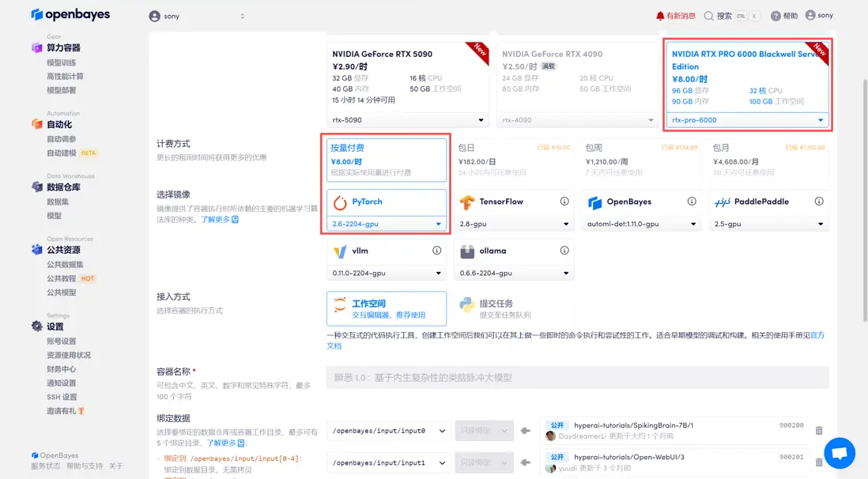The height and width of the screenshot is (479, 868).
Task: Open the /openbayes/input/input0 path dropdown
Action: (x=389, y=430)
